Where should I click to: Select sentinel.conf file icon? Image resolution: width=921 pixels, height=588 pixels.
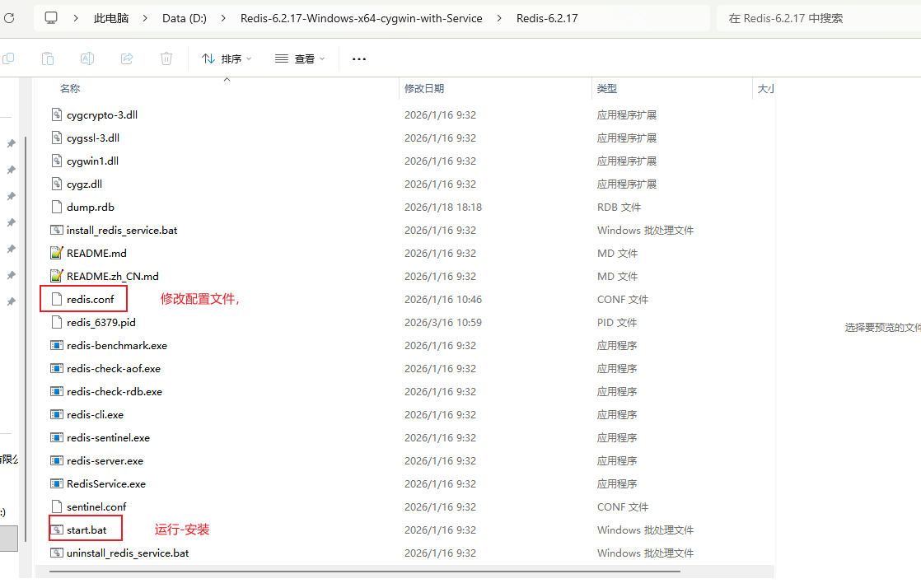[56, 506]
